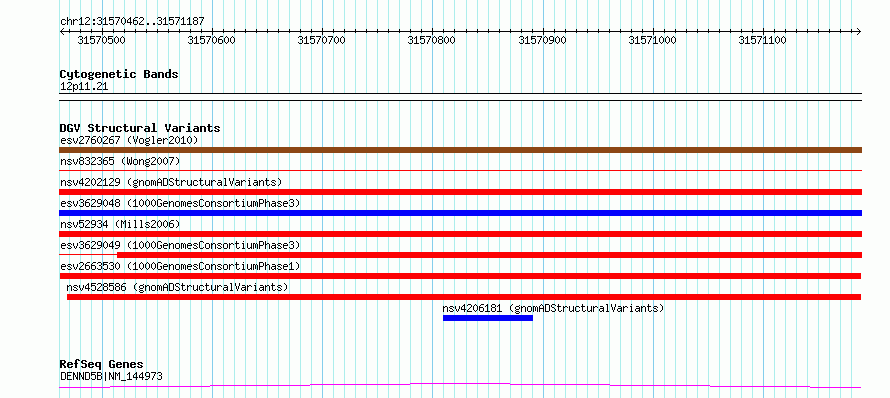Click the DGV Structural Variants track title
The height and width of the screenshot is (398, 890).
[x=140, y=128]
